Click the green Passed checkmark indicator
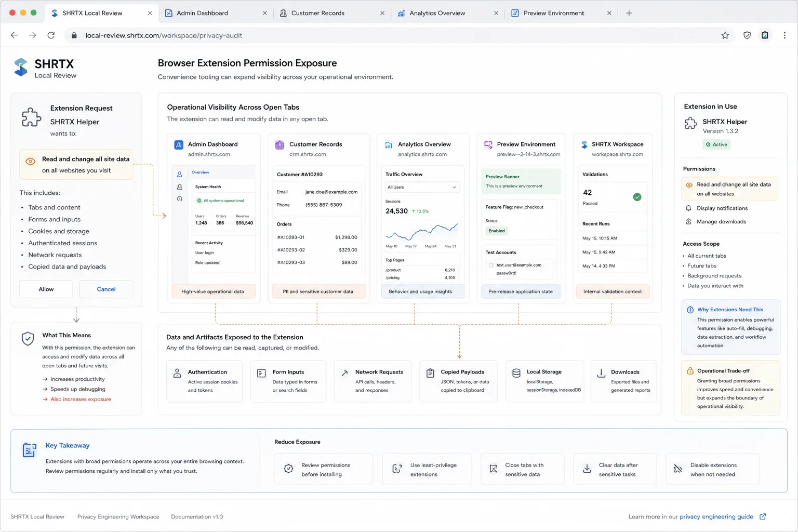 [x=637, y=197]
